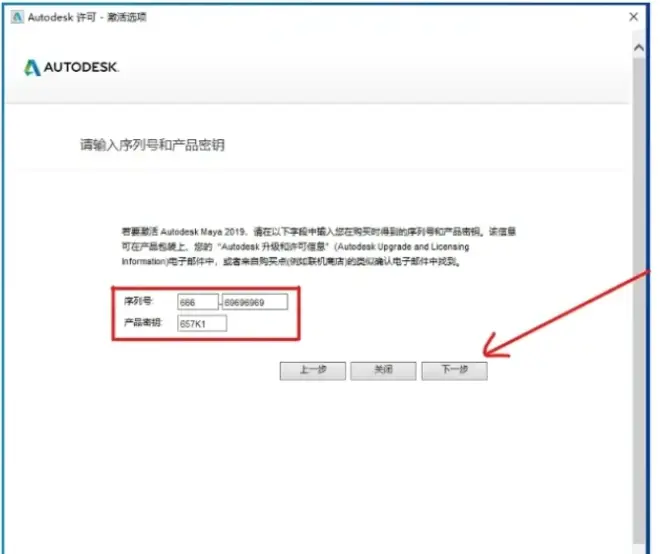Click the 序列号 label
Image resolution: width=660 pixels, height=554 pixels.
pos(136,302)
